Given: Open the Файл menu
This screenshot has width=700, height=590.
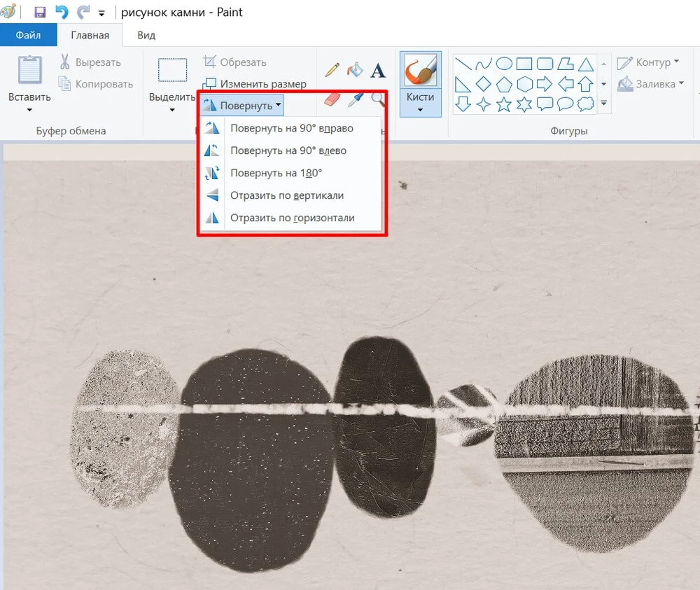Looking at the screenshot, I should [28, 35].
